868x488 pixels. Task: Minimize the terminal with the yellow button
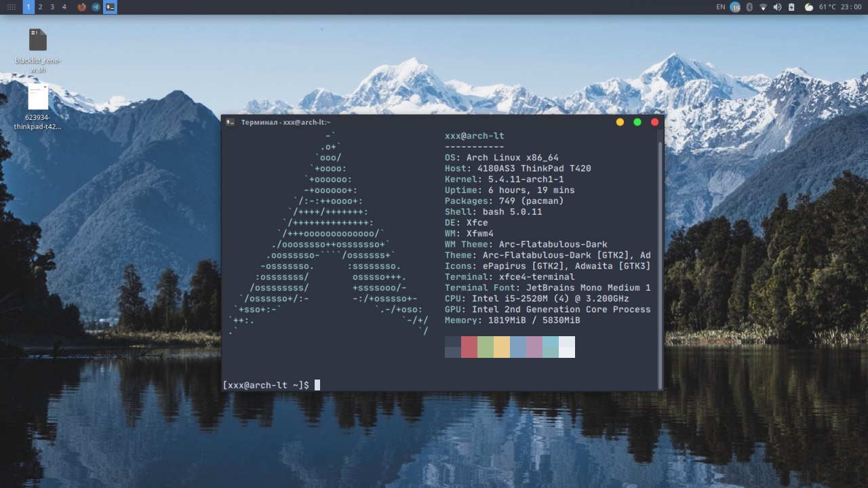coord(620,122)
